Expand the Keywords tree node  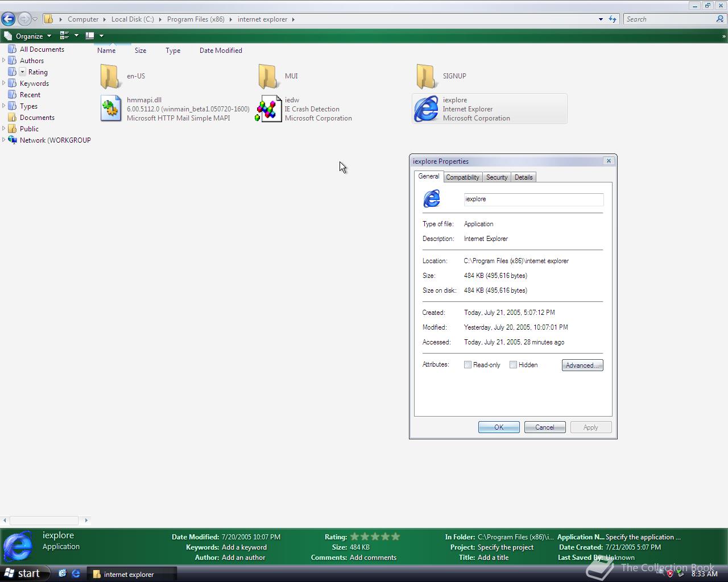click(x=4, y=83)
